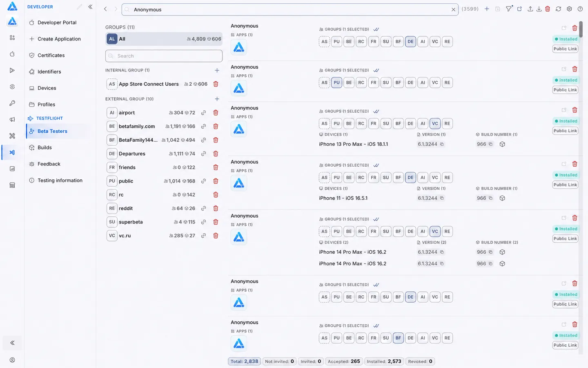
Task: Open Testing information in the sidebar
Action: pos(60,180)
